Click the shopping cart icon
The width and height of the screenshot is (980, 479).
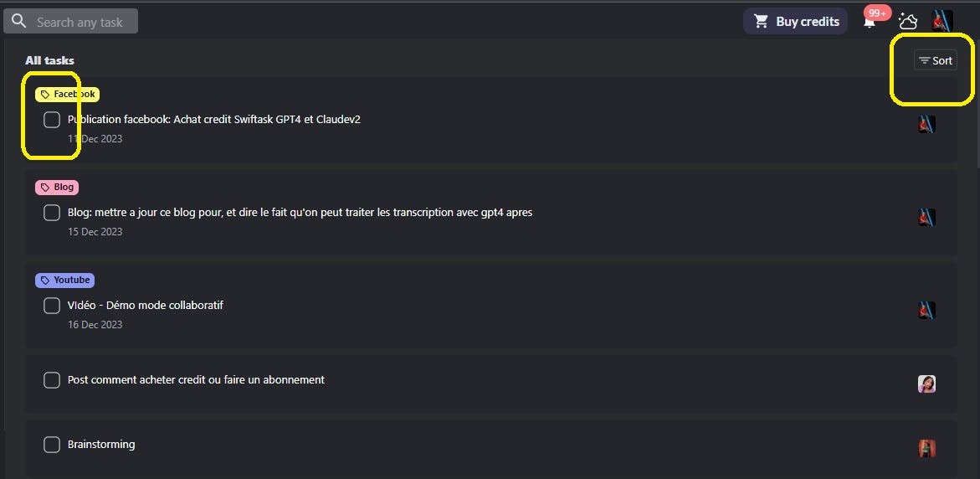pos(761,22)
